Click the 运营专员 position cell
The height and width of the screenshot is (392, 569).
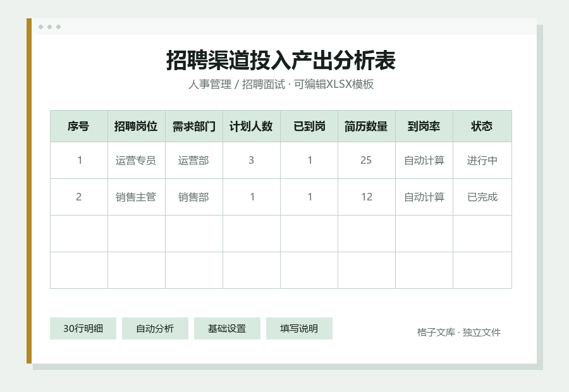[x=137, y=160]
